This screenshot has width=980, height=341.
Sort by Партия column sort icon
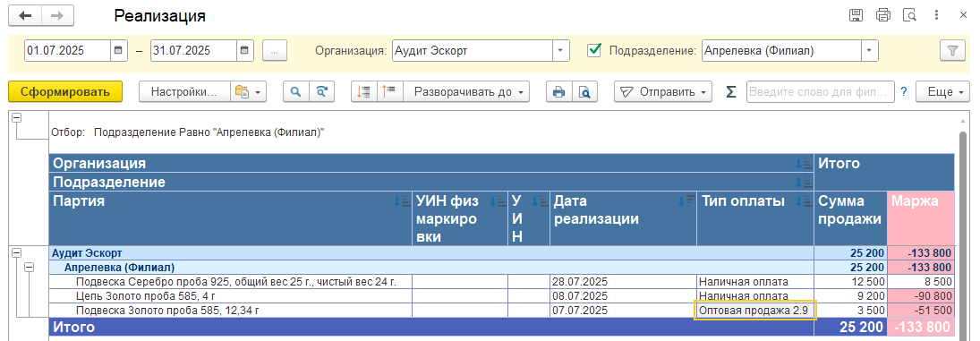pyautogui.click(x=403, y=201)
